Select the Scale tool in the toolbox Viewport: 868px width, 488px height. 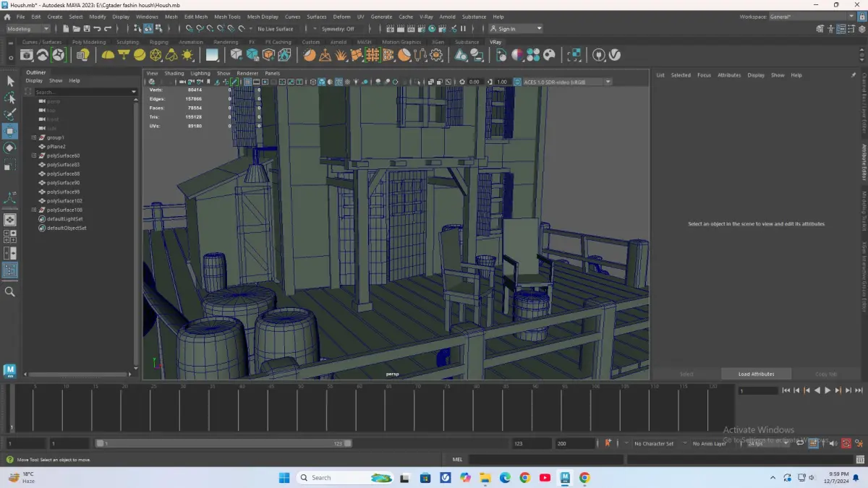coord(10,166)
